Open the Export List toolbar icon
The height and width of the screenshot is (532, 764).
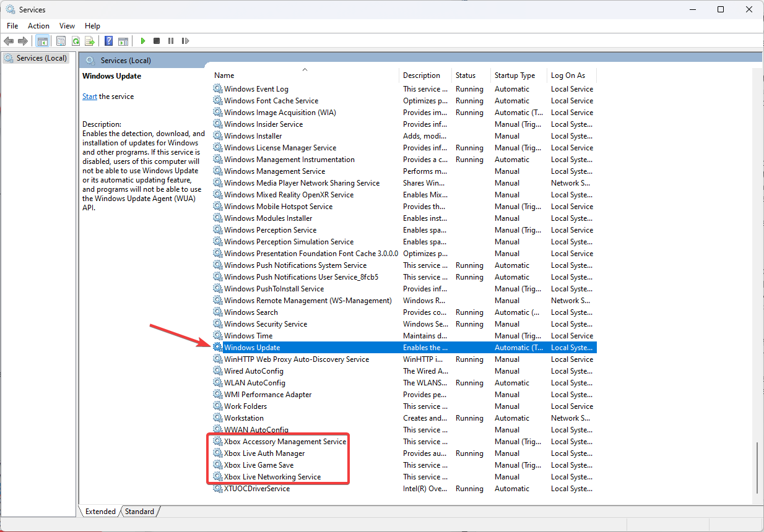90,41
